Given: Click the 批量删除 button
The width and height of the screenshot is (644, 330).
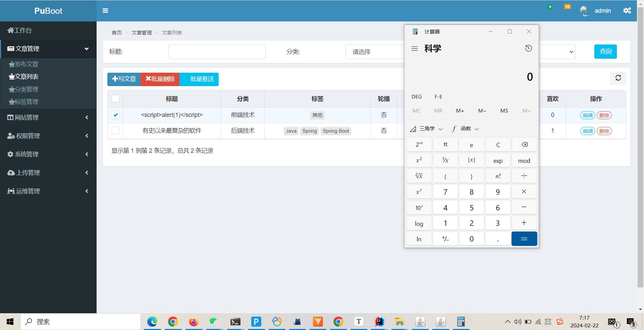Looking at the screenshot, I should point(160,79).
